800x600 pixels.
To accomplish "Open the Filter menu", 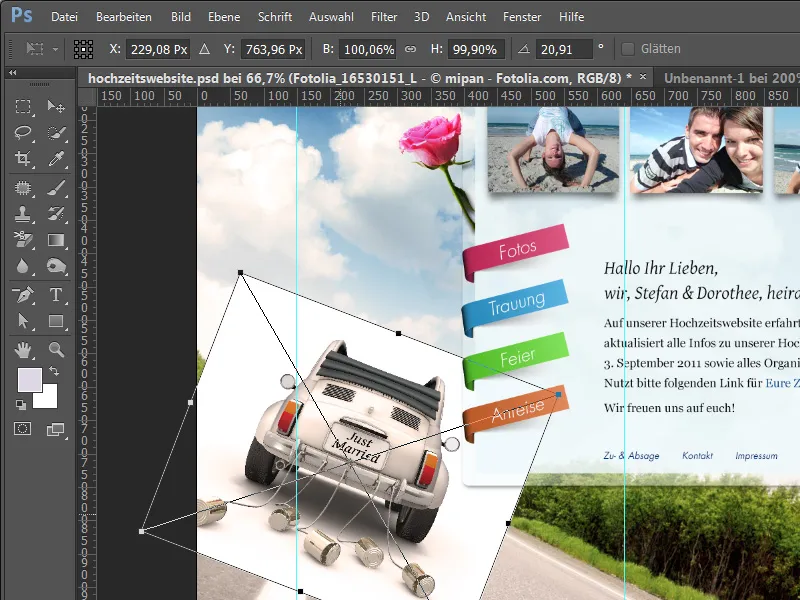I will tap(384, 17).
